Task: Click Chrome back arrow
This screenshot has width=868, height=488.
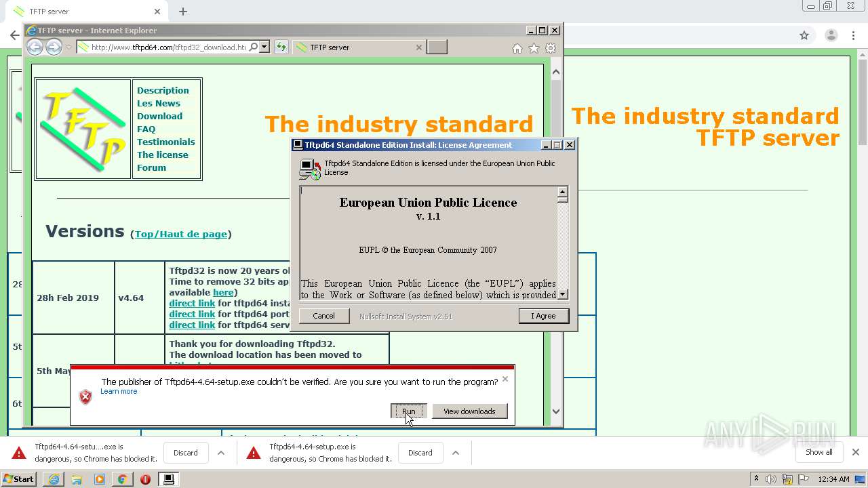Action: 14,35
